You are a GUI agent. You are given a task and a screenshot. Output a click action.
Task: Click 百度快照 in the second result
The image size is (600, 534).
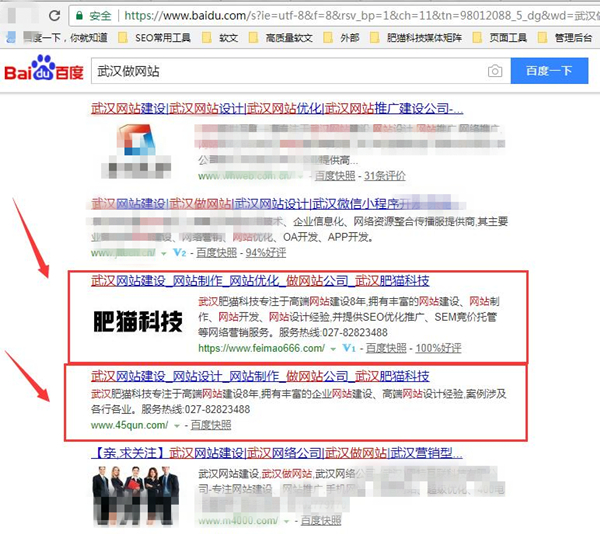point(217,253)
